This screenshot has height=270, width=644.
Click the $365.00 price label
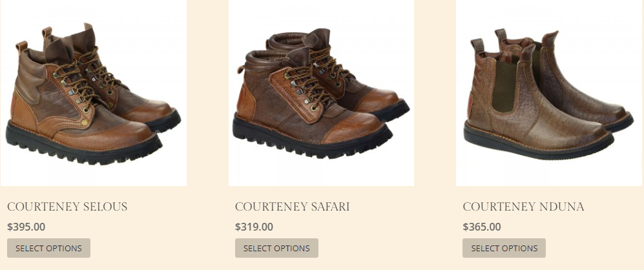(x=482, y=227)
